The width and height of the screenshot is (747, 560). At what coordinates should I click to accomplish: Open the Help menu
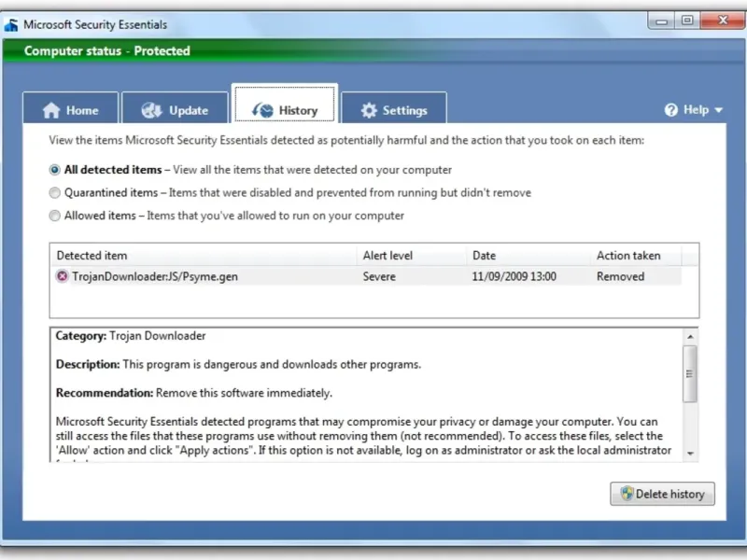[x=694, y=110]
